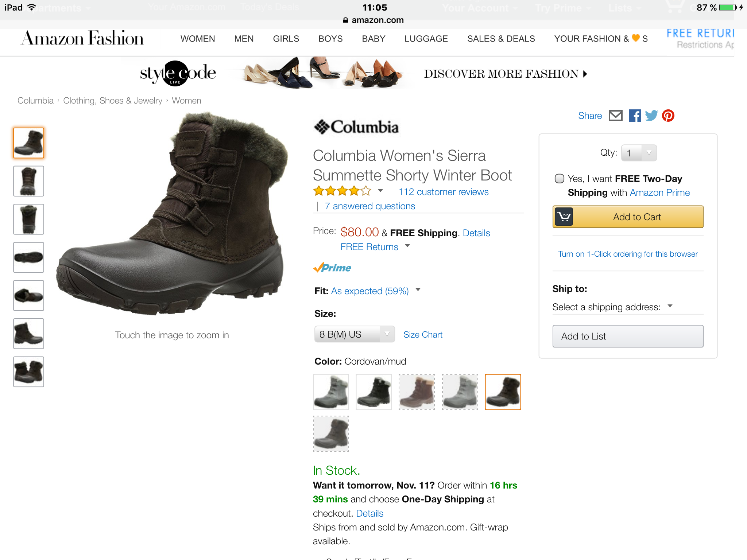Click the Columbia brand logo
The height and width of the screenshot is (560, 747).
(x=356, y=127)
